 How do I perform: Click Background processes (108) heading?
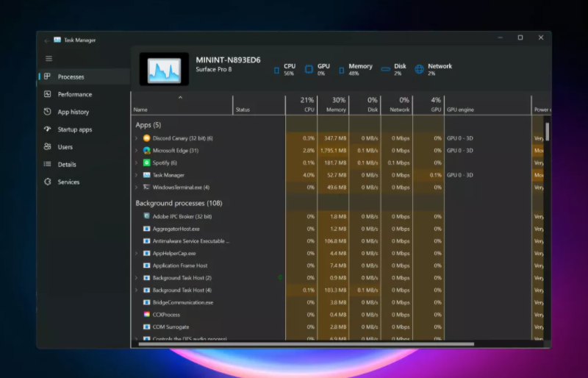179,203
